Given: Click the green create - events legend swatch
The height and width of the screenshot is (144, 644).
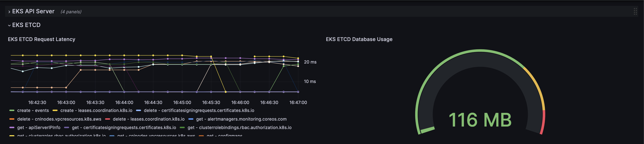Looking at the screenshot, I should 12,111.
